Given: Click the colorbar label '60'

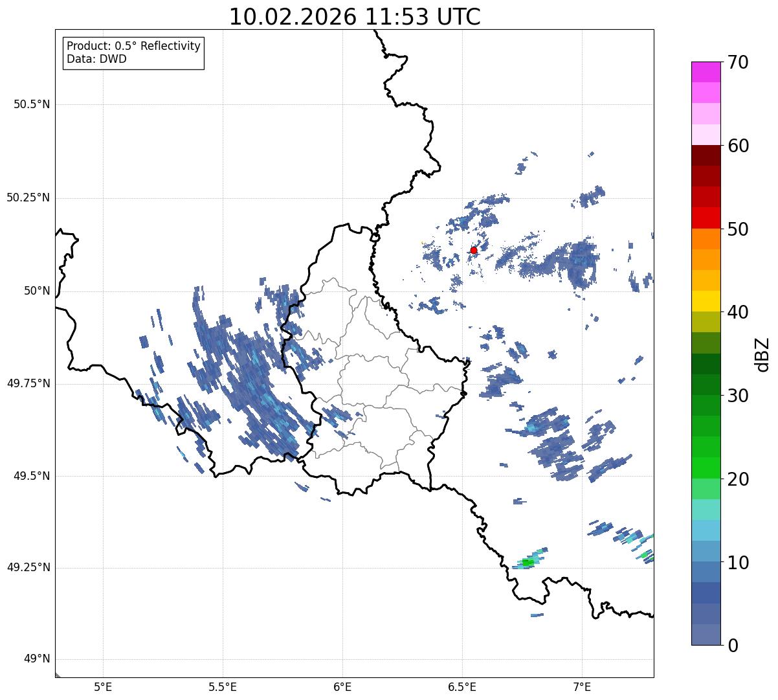Looking at the screenshot, I should (x=738, y=146).
